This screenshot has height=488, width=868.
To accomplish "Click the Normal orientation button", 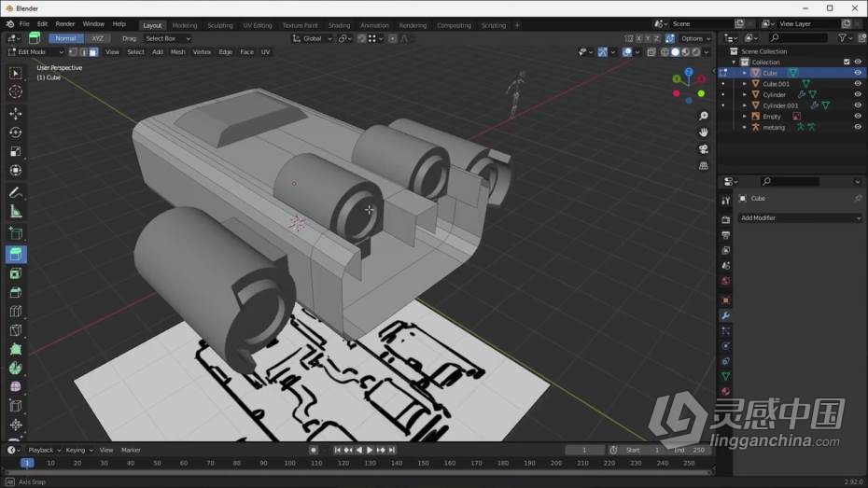I will tap(66, 39).
